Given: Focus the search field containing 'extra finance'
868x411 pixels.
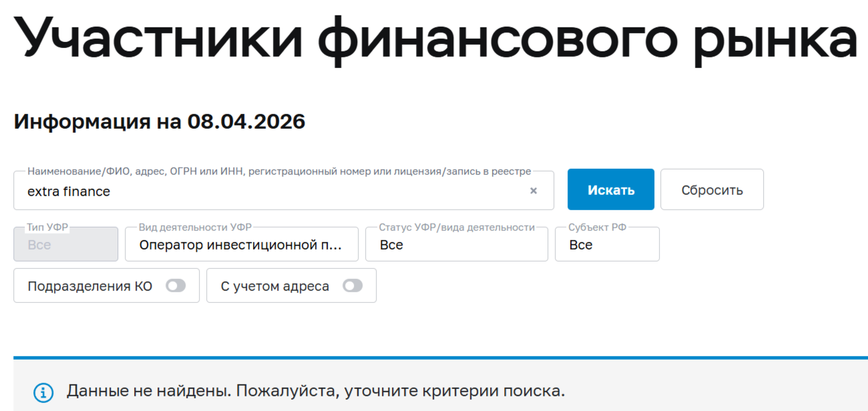Looking at the screenshot, I should [x=267, y=191].
